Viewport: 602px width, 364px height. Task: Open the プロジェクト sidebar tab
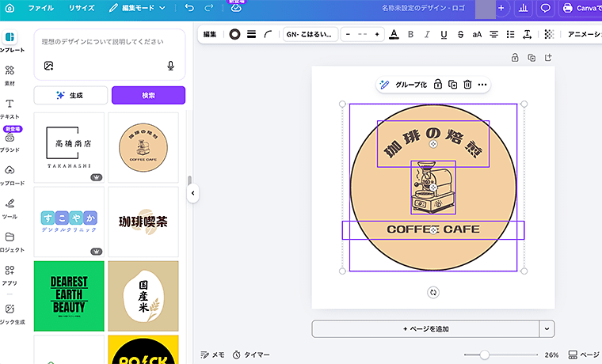click(10, 241)
